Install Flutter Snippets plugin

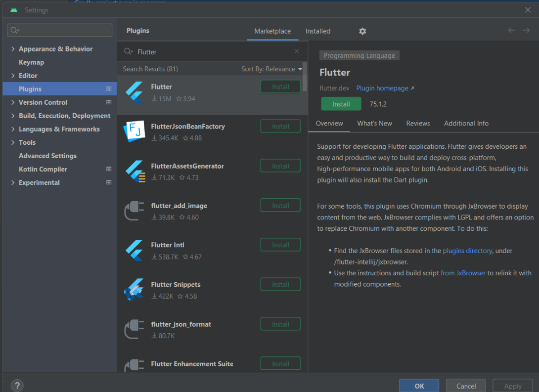pyautogui.click(x=280, y=284)
